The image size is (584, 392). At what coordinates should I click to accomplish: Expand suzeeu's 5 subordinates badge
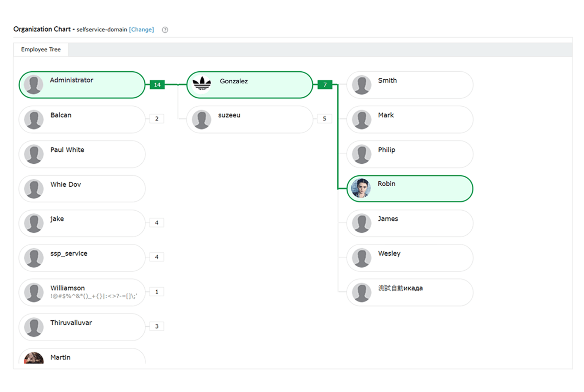[x=325, y=119]
